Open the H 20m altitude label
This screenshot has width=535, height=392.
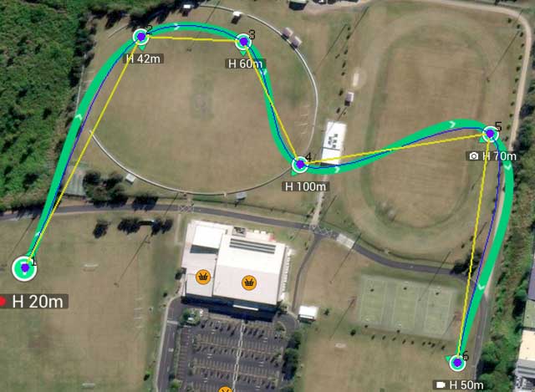click(x=38, y=302)
